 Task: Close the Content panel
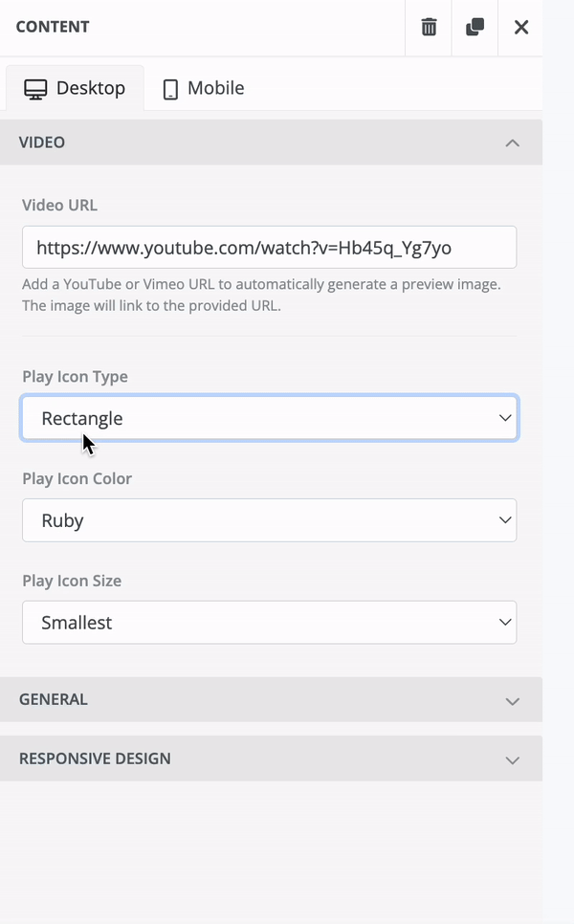pos(521,27)
